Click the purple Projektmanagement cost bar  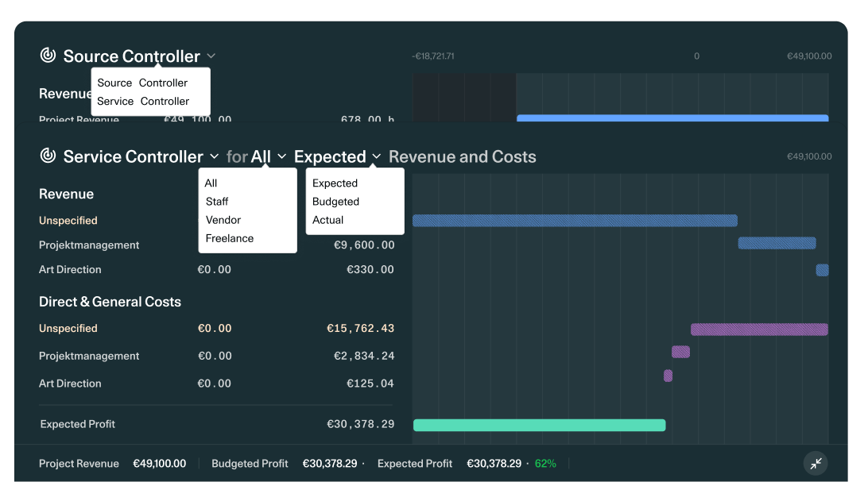coord(680,352)
